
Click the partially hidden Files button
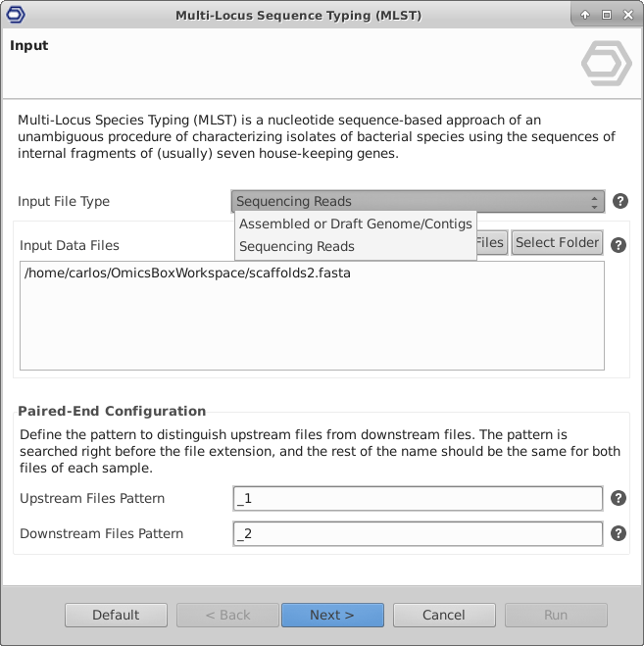click(x=492, y=243)
